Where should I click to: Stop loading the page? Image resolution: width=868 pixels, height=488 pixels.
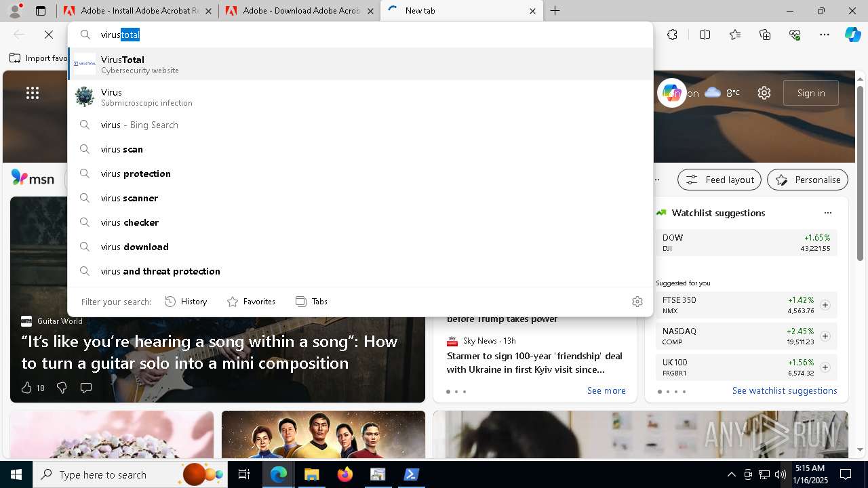click(49, 35)
